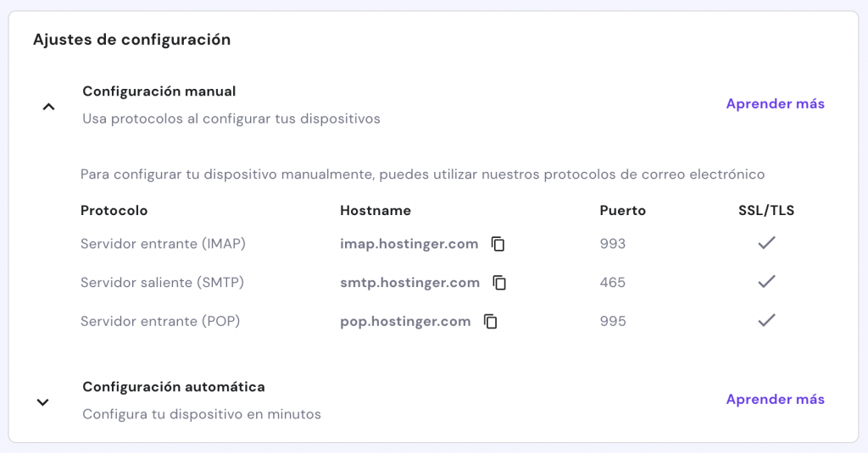Copy the imap.hostinger.com hostname
This screenshot has width=868, height=453.
(x=498, y=244)
